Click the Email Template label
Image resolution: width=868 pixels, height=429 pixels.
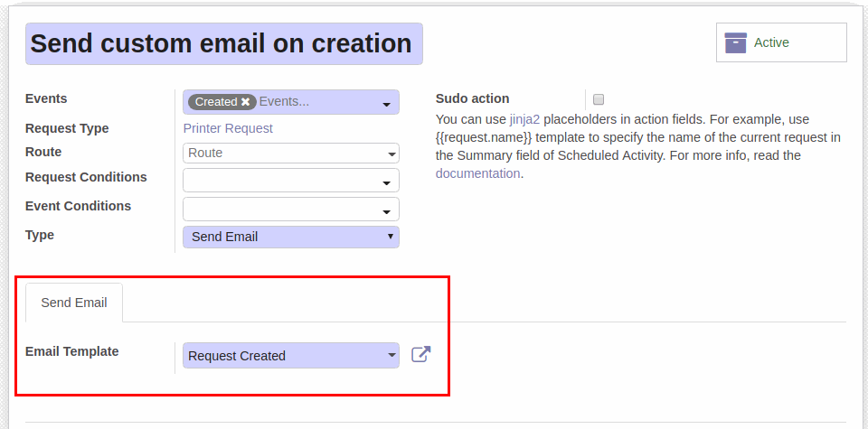tap(72, 351)
